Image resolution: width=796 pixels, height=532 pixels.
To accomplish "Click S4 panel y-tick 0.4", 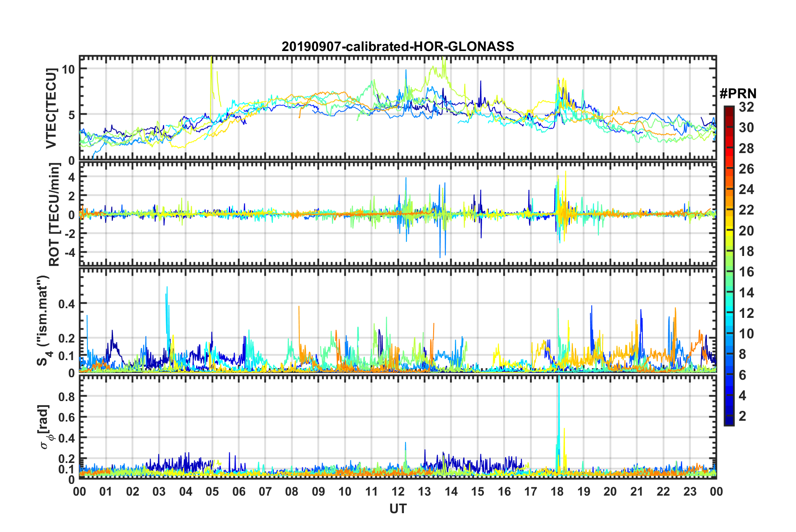I will coord(67,304).
